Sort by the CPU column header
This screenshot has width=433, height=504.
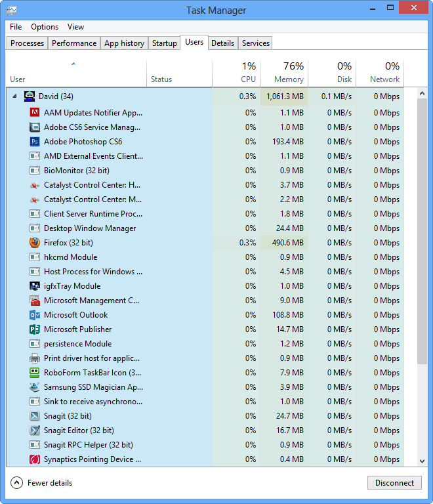coord(236,73)
